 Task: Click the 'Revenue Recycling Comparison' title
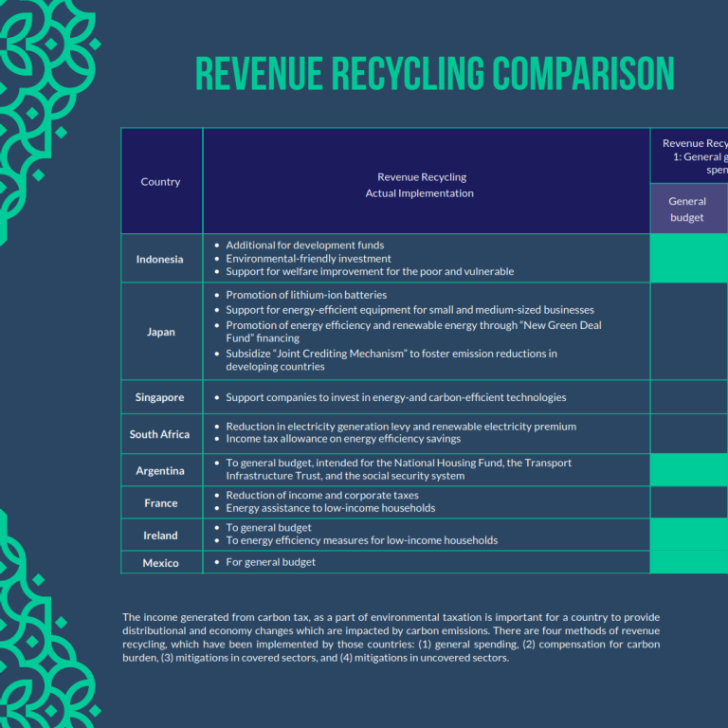coord(434,74)
